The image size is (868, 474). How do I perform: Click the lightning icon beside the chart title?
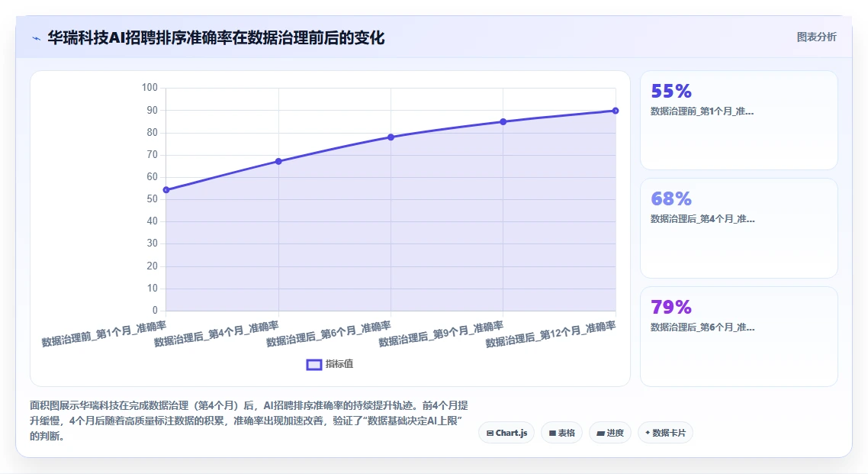37,38
